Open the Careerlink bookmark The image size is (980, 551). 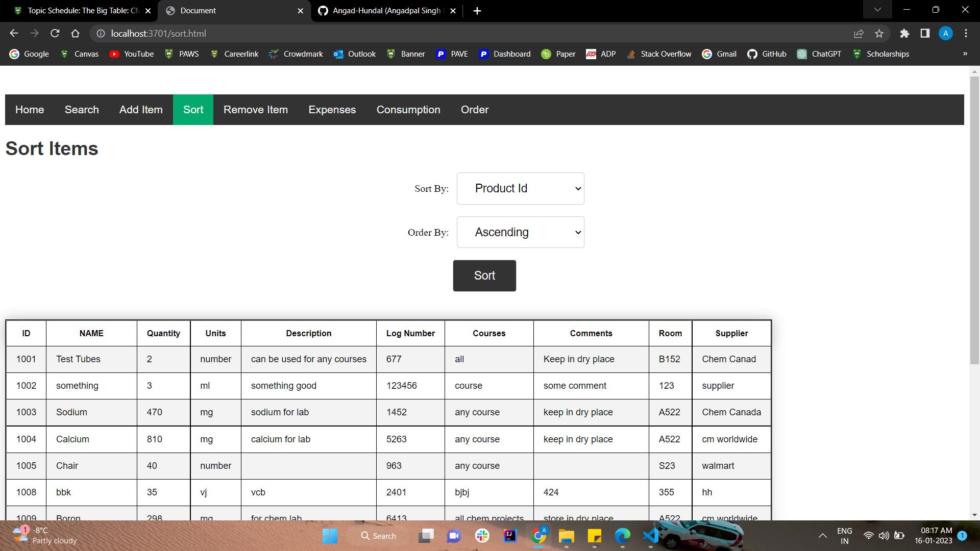pos(234,54)
